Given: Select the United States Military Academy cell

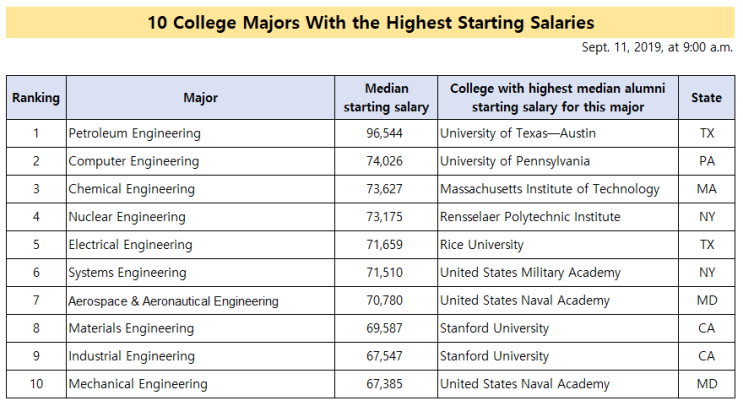Looking at the screenshot, I should coord(558,273).
